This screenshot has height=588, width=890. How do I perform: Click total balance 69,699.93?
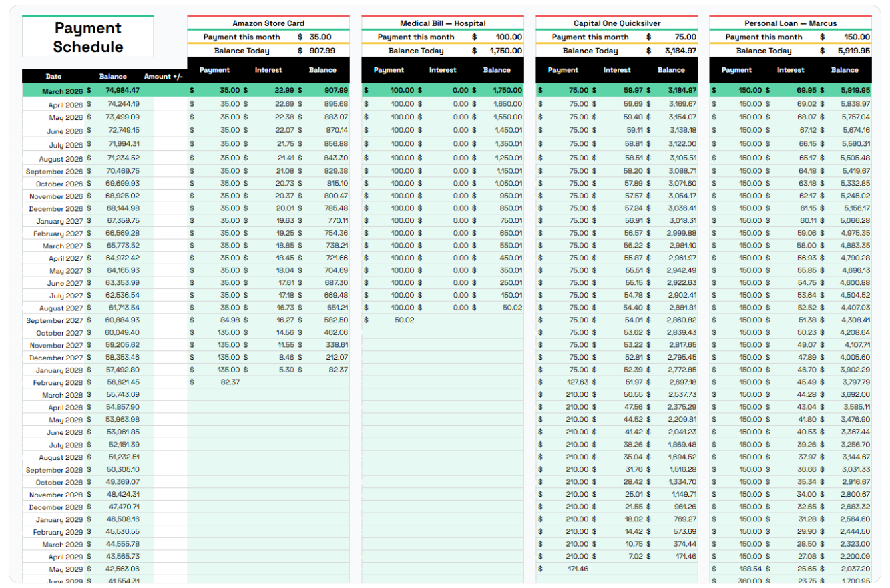tap(123, 183)
